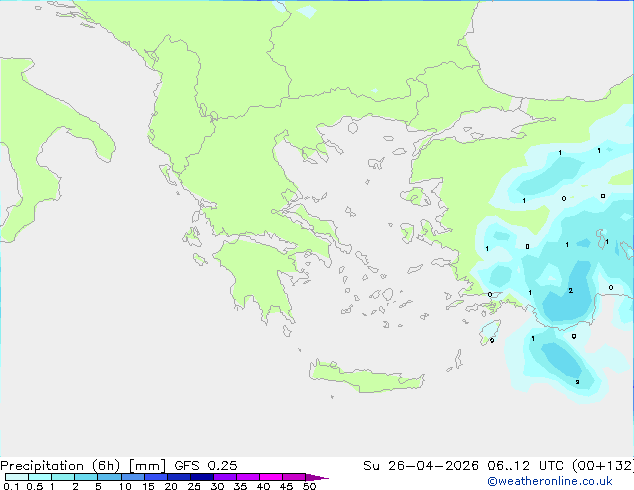Click the '45' legend scale label
Screen dimensions: 634x490
[286, 486]
